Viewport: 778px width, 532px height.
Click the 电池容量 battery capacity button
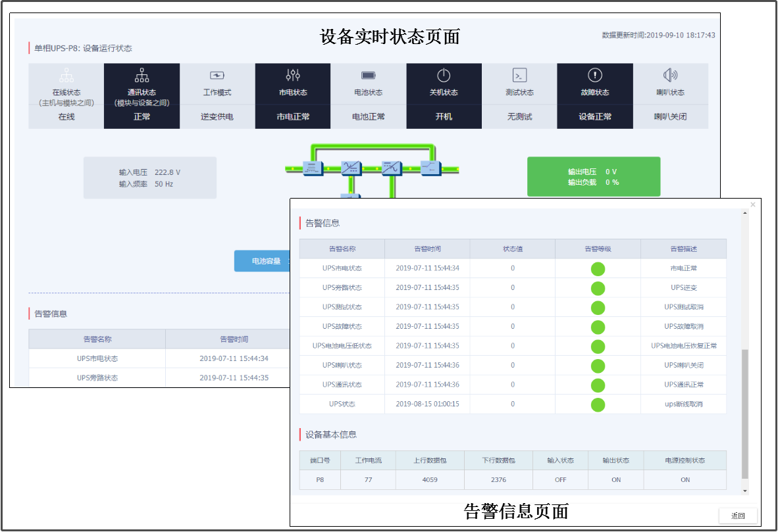click(263, 261)
